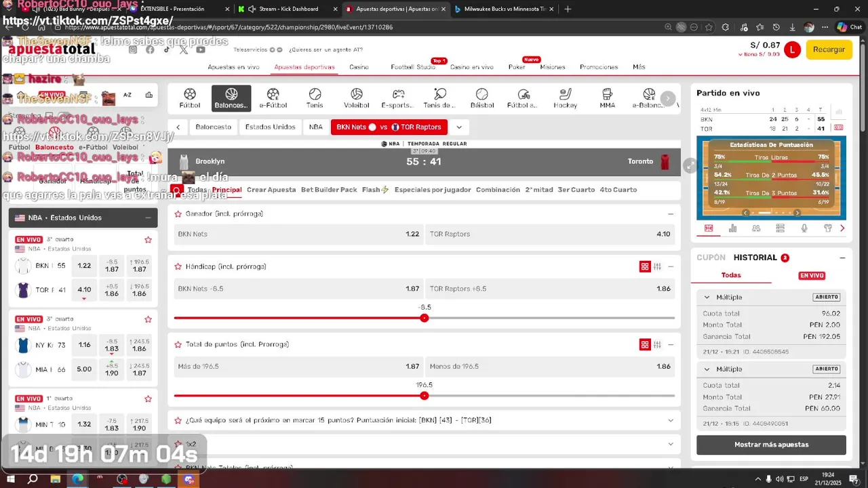868x488 pixels.
Task: Click the Recargar button
Action: pos(829,49)
